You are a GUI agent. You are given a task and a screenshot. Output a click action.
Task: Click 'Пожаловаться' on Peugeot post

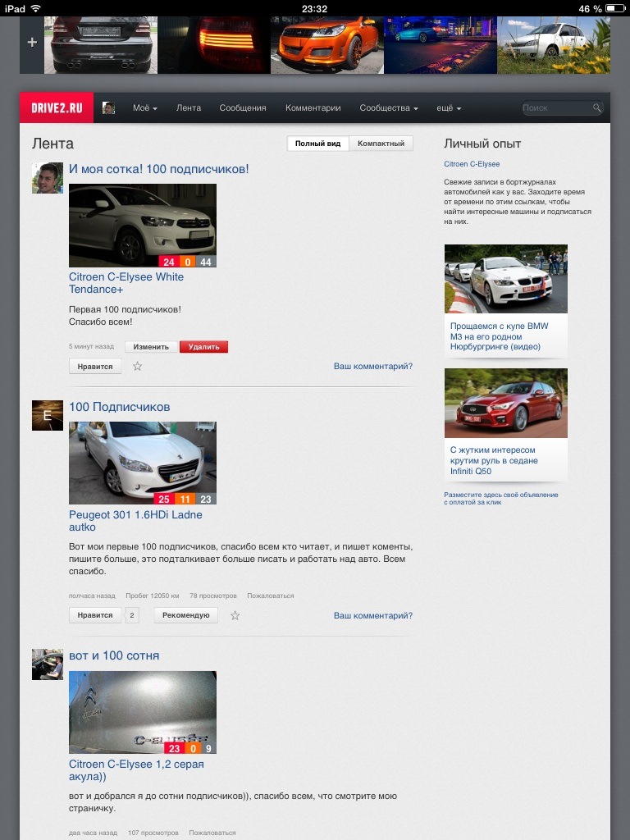tap(271, 596)
